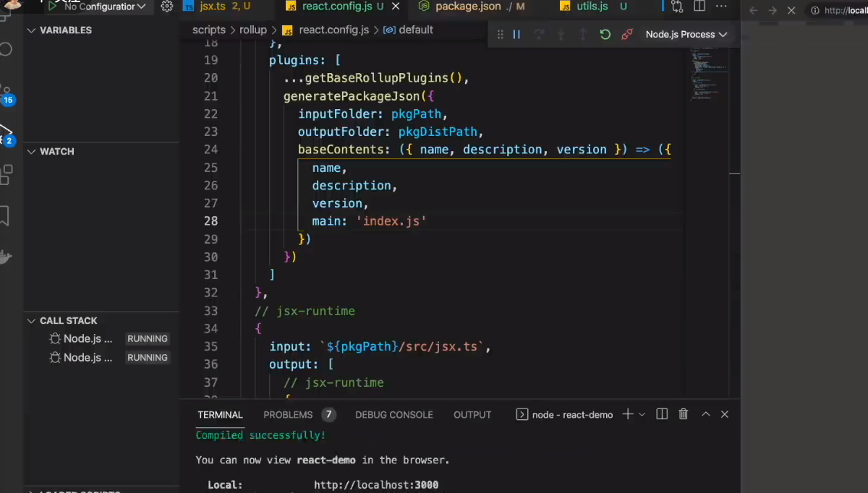Kill the terminal with the trash icon

coord(684,414)
